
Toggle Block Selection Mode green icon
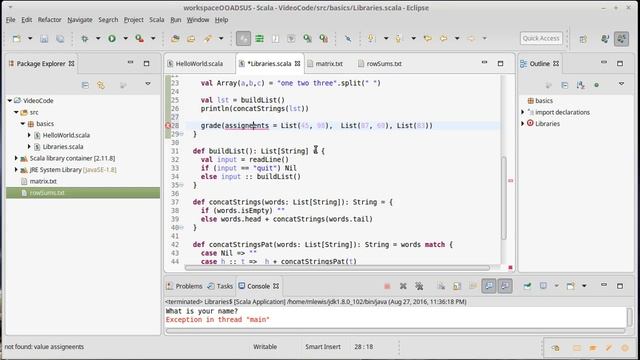[259, 39]
